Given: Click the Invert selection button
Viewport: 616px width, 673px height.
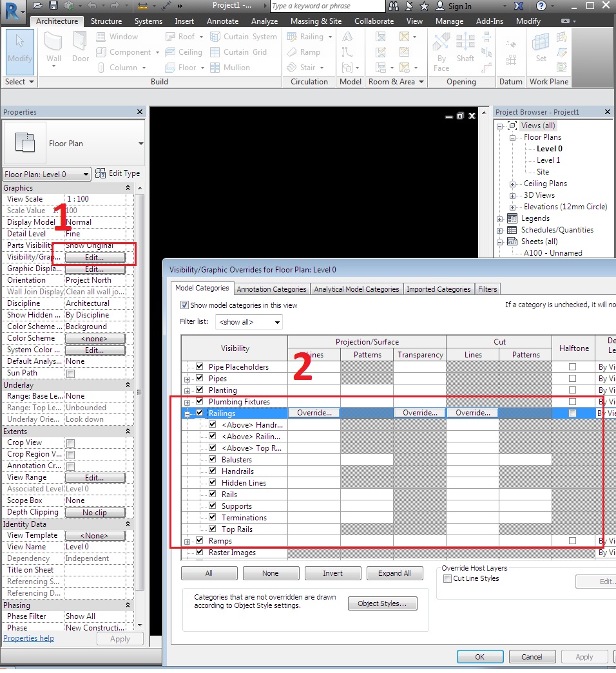Looking at the screenshot, I should [x=333, y=573].
